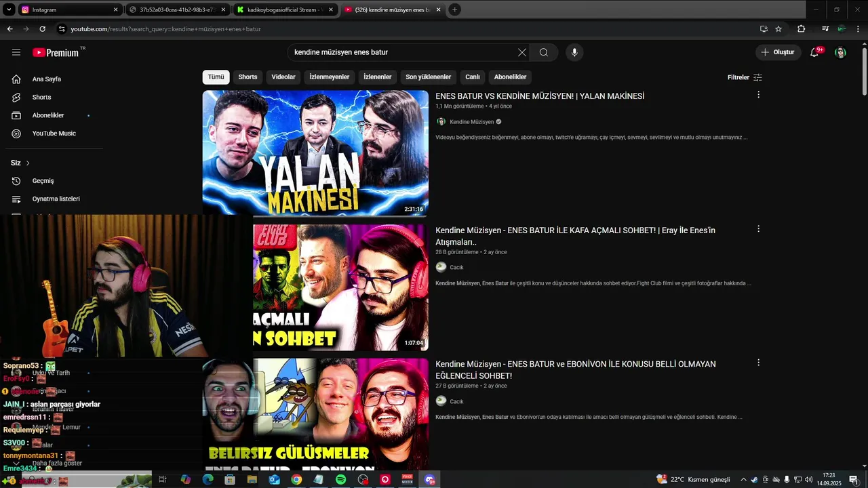Switch to the kadikoybogasiofficial Stream tab

285,9
